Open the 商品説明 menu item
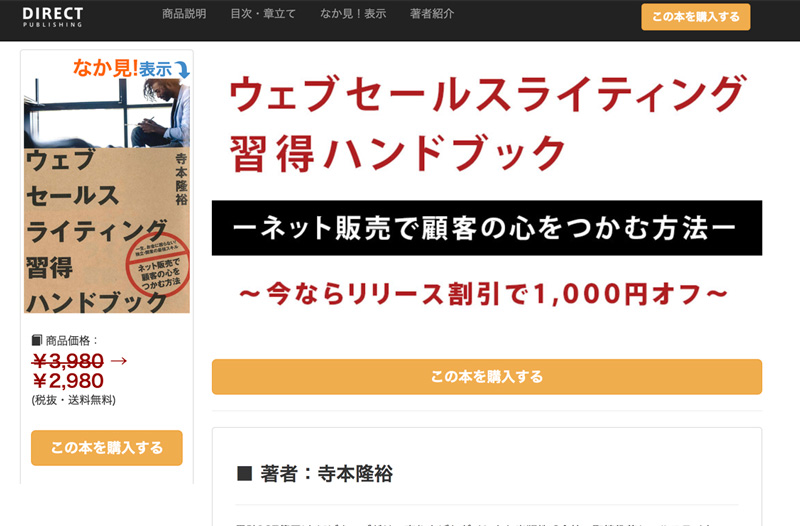 184,14
